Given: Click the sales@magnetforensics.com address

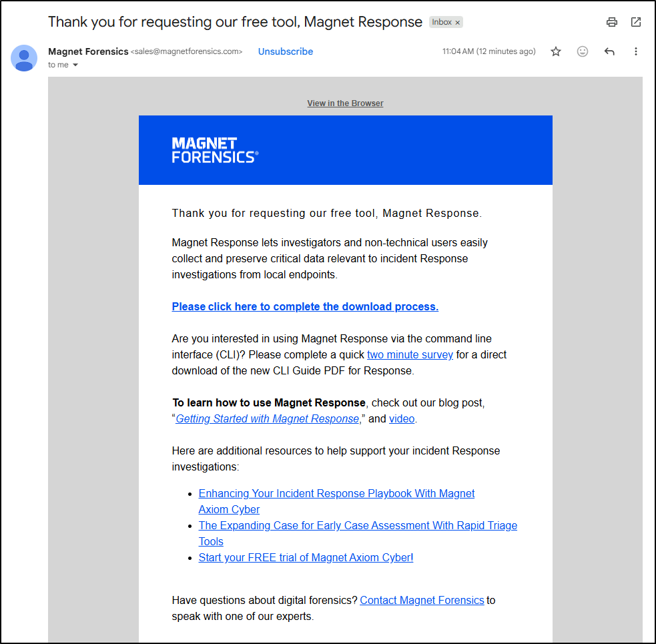Looking at the screenshot, I should coord(187,51).
